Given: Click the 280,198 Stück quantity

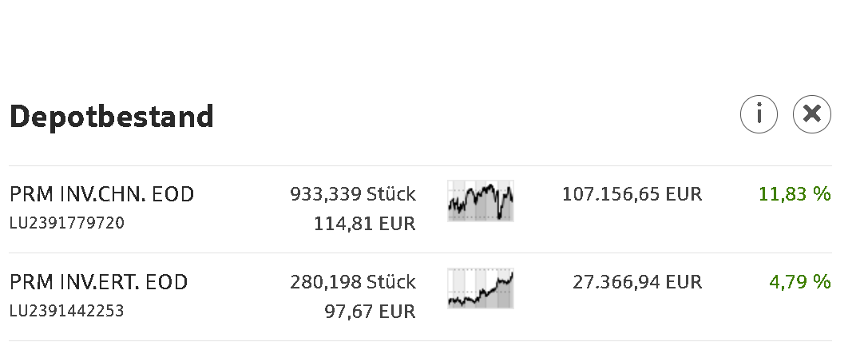Looking at the screenshot, I should pyautogui.click(x=352, y=282).
